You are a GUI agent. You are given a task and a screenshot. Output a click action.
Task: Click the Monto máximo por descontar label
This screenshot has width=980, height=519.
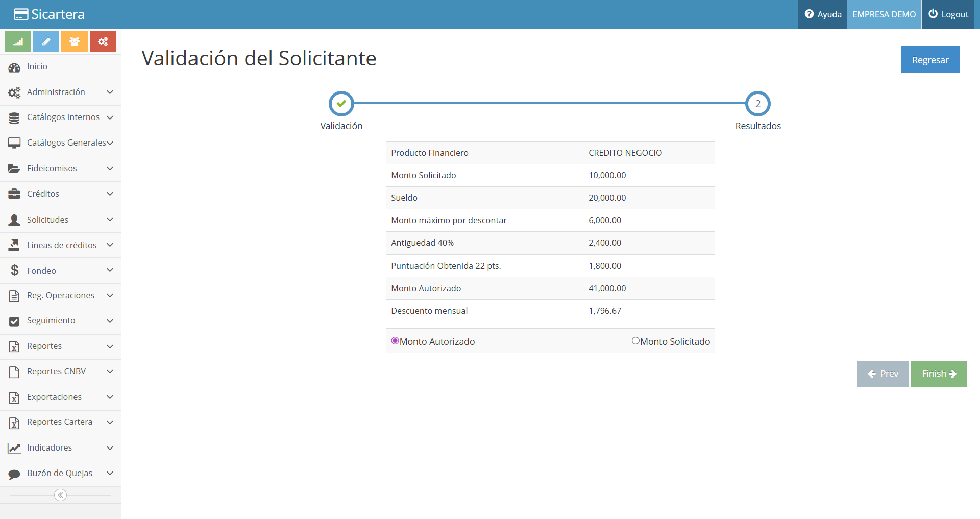(x=449, y=220)
